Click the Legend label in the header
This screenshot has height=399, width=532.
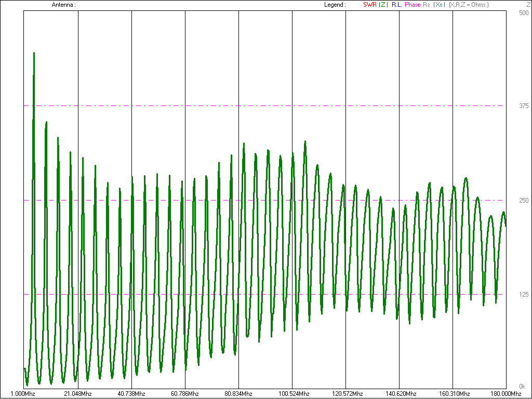(x=334, y=5)
